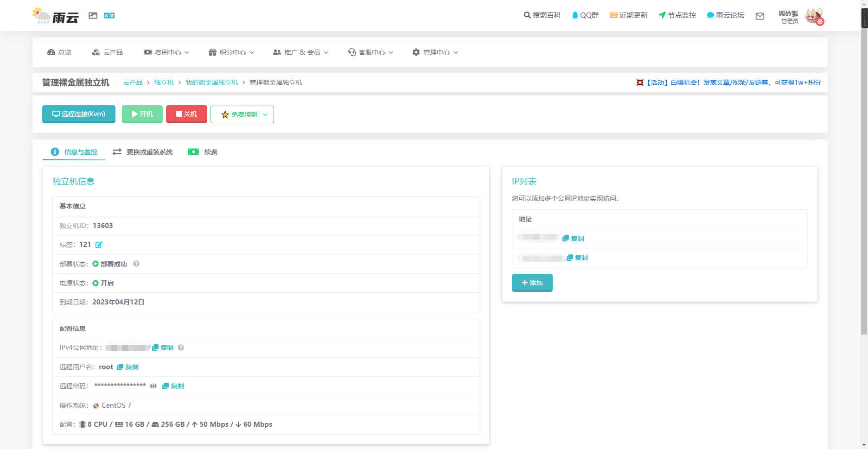This screenshot has width=868, height=449.
Task: Copy the 远程用户名 root
Action: [128, 367]
